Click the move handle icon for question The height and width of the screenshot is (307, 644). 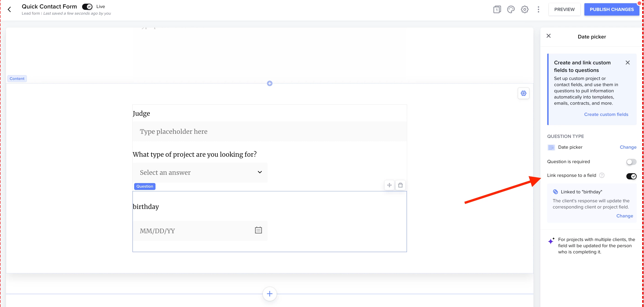(389, 185)
